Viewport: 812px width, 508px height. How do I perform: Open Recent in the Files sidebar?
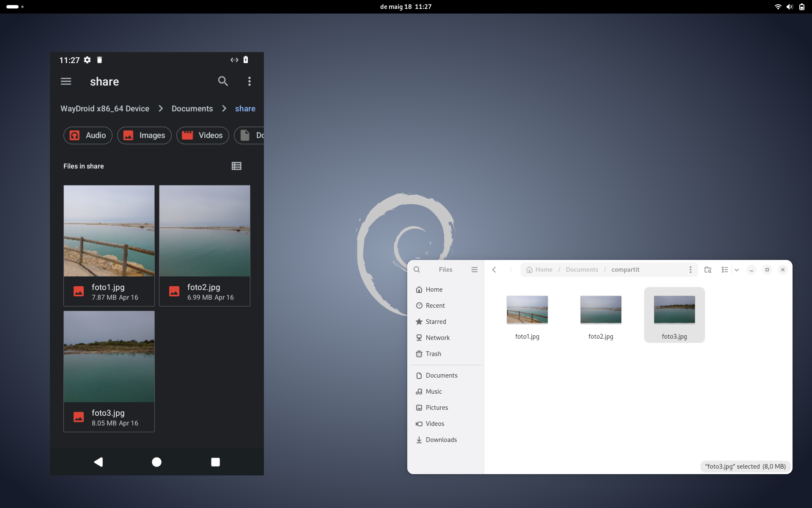[446, 306]
